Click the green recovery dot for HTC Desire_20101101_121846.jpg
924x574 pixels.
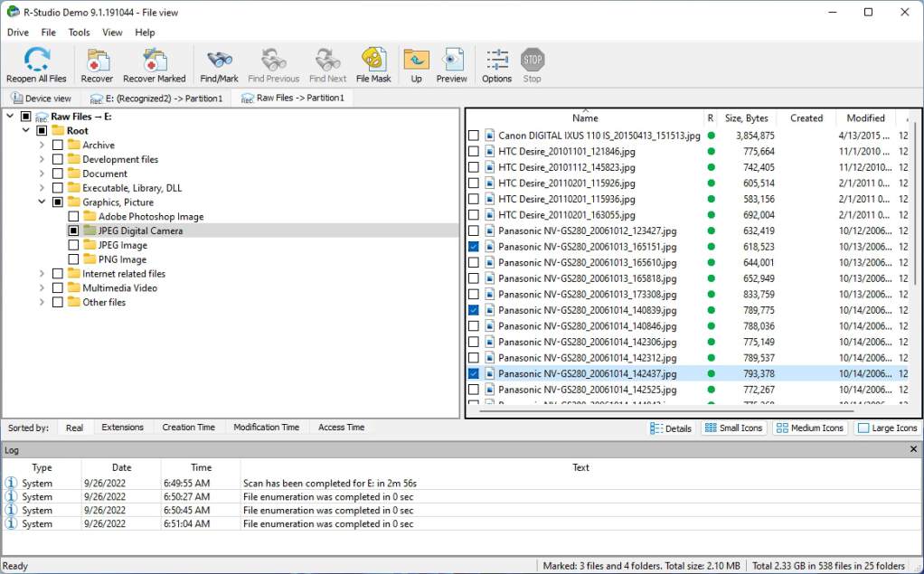coord(712,152)
